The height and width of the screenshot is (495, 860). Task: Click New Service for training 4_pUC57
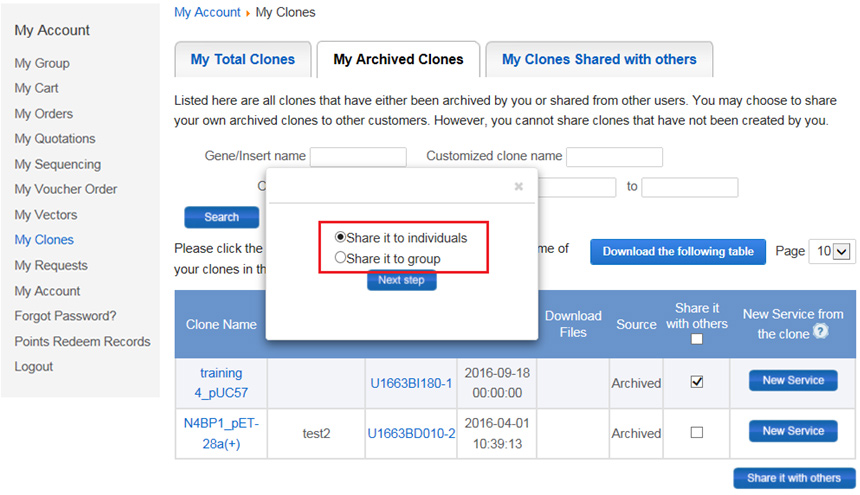[x=793, y=381]
